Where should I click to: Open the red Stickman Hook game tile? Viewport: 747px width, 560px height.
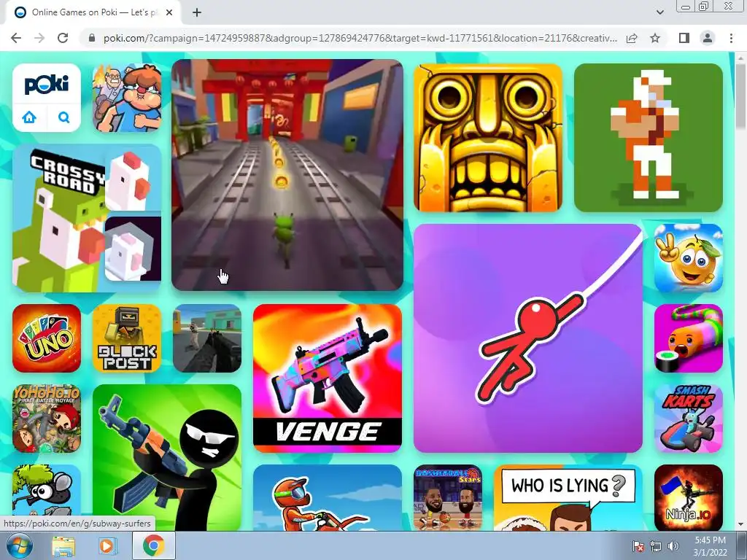click(x=528, y=338)
